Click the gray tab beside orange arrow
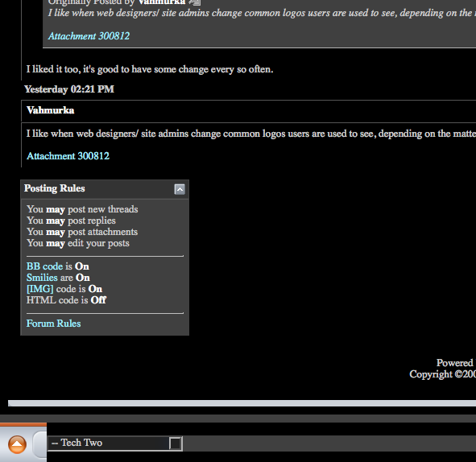Viewport: 476px width, 462px height. (x=39, y=444)
